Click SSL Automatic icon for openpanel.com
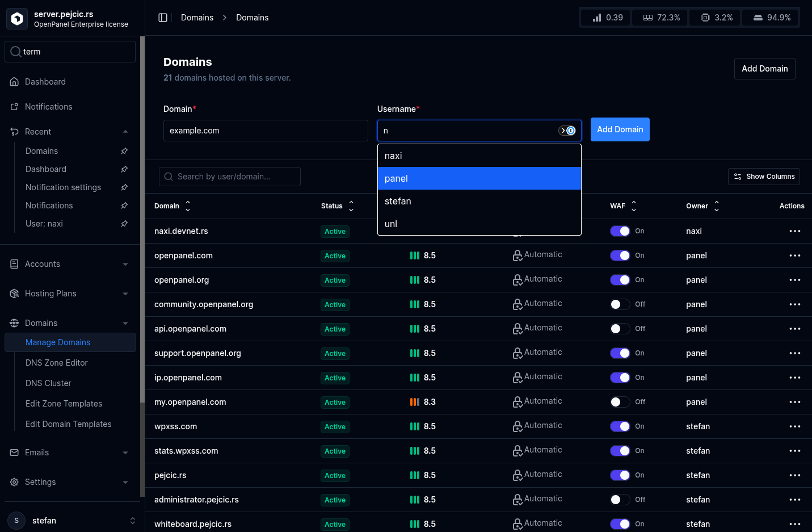This screenshot has height=532, width=812. coord(518,255)
